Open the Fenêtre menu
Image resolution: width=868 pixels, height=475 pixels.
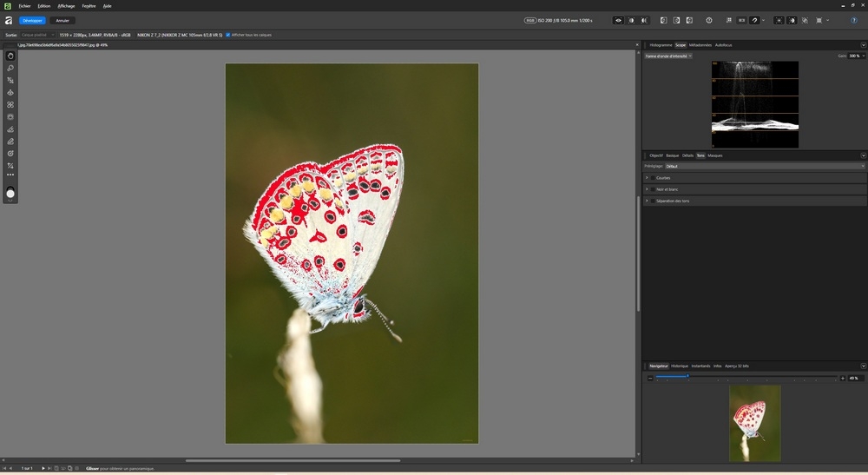89,6
